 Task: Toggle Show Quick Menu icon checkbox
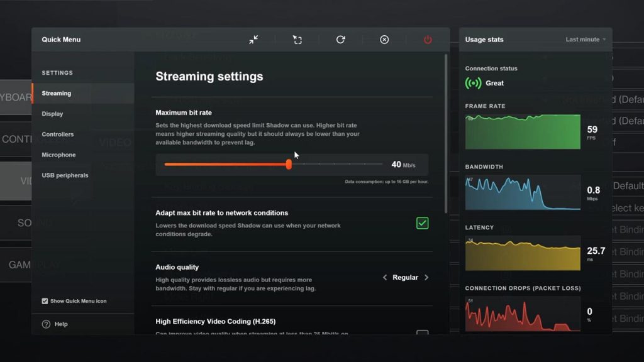pos(45,301)
